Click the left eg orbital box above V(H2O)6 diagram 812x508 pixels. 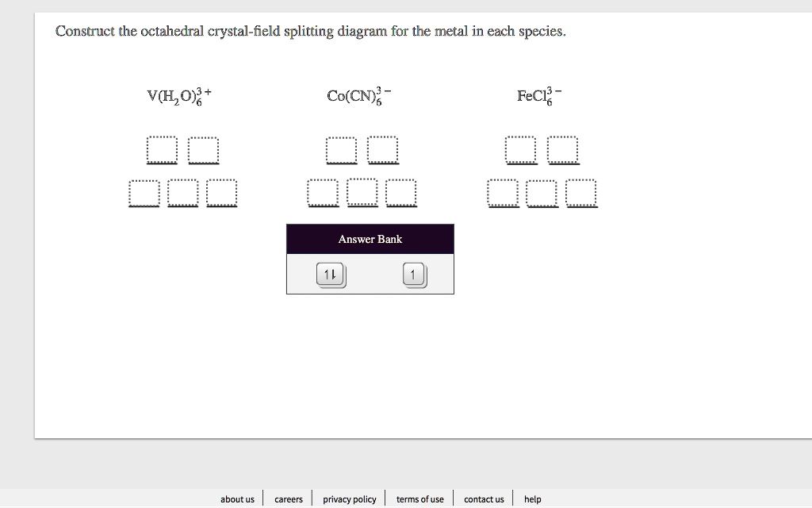point(162,149)
